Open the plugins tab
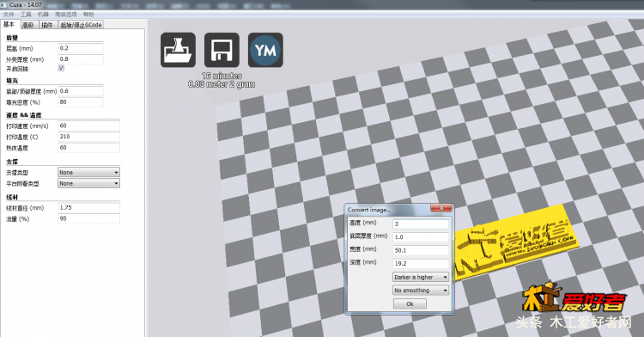Image resolution: width=644 pixels, height=337 pixels. coord(47,25)
